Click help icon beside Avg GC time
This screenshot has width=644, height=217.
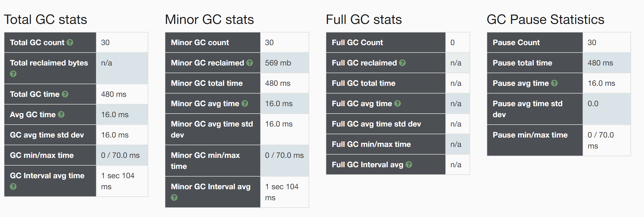(x=61, y=114)
